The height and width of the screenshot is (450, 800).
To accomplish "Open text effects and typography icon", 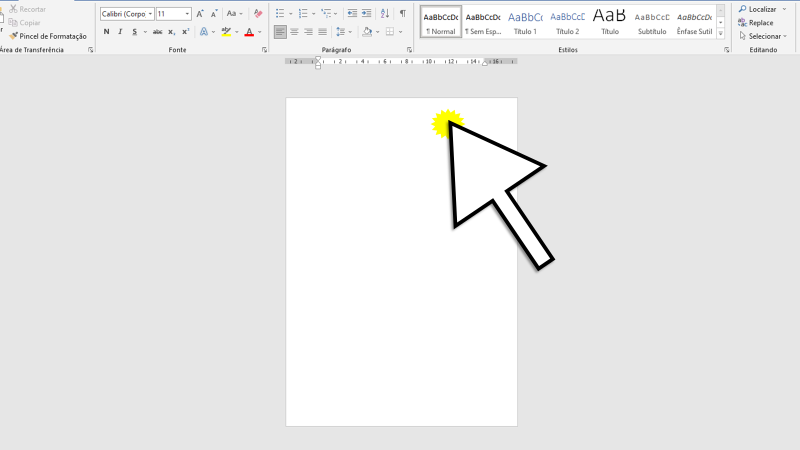I will click(x=204, y=32).
